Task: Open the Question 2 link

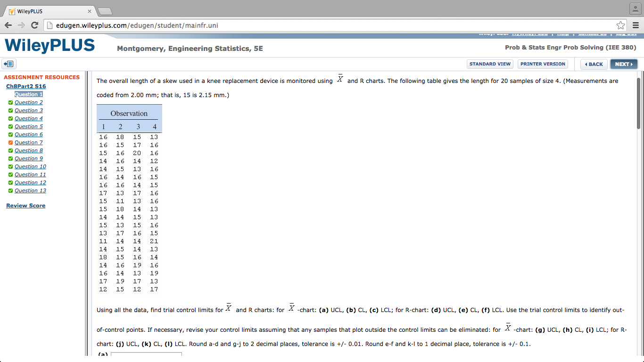Action: coord(29,102)
